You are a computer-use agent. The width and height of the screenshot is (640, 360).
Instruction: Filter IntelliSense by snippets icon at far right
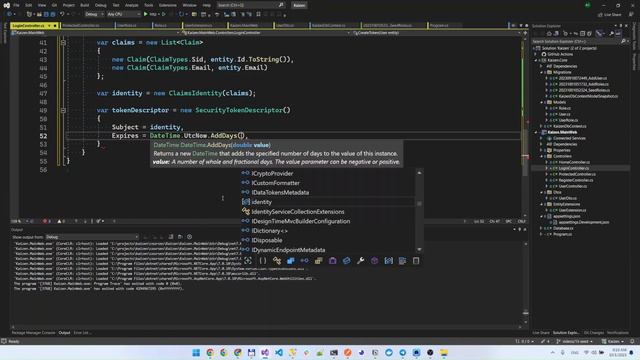[416, 260]
